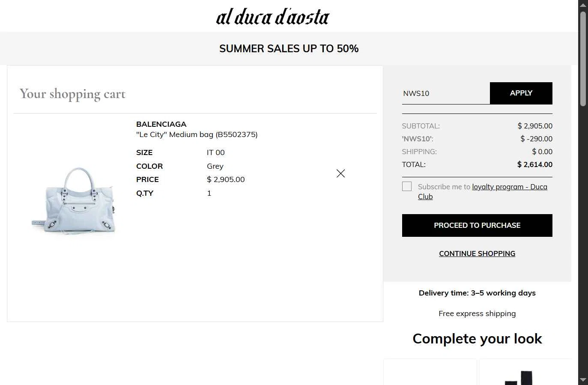This screenshot has width=588, height=385.
Task: Click the scrollbar up arrow
Action: (x=583, y=5)
